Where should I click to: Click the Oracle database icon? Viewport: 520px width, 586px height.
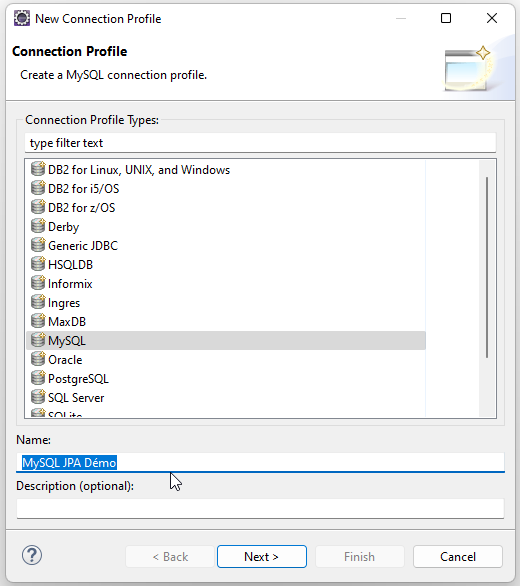38,359
